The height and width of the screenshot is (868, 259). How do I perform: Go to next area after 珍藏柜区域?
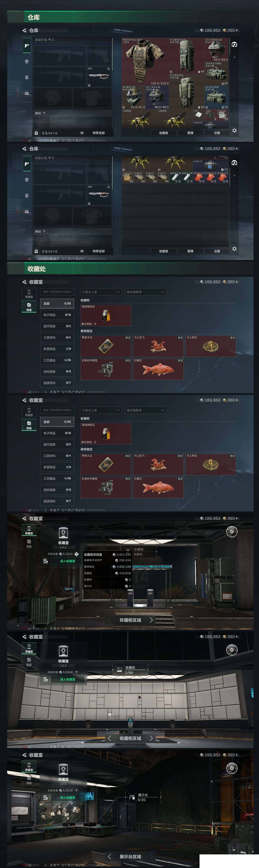pyautogui.click(x=151, y=620)
